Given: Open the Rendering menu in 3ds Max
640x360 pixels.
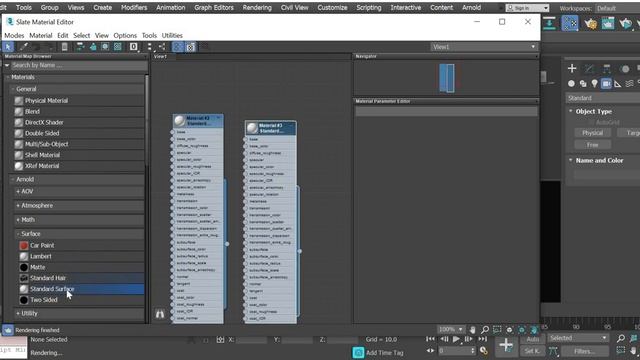Looking at the screenshot, I should coord(257,7).
